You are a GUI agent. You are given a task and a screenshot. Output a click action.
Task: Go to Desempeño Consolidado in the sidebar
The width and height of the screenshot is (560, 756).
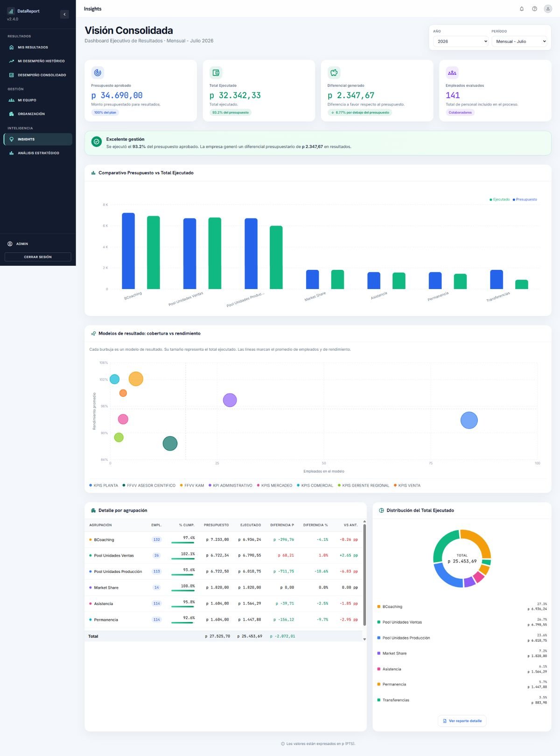[38, 75]
